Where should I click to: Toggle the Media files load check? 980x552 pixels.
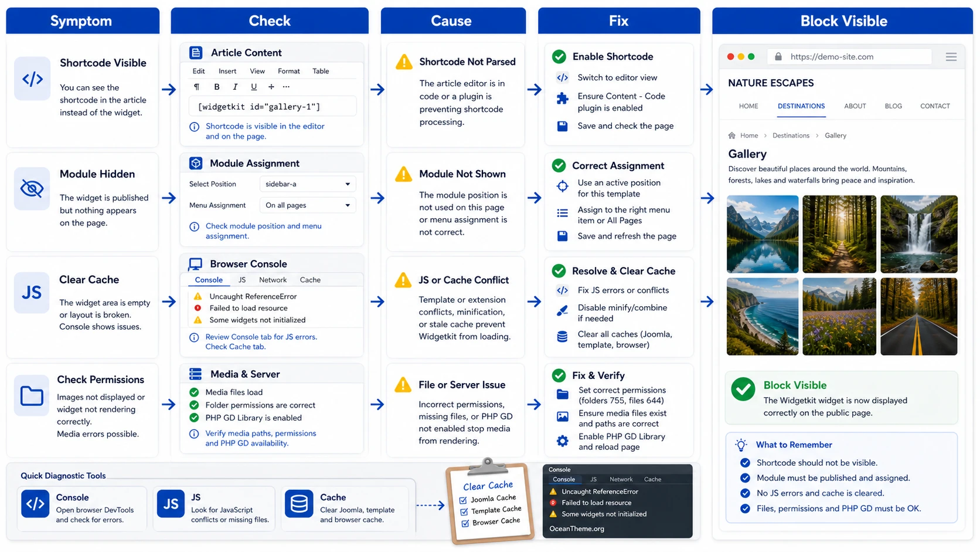[x=194, y=392]
